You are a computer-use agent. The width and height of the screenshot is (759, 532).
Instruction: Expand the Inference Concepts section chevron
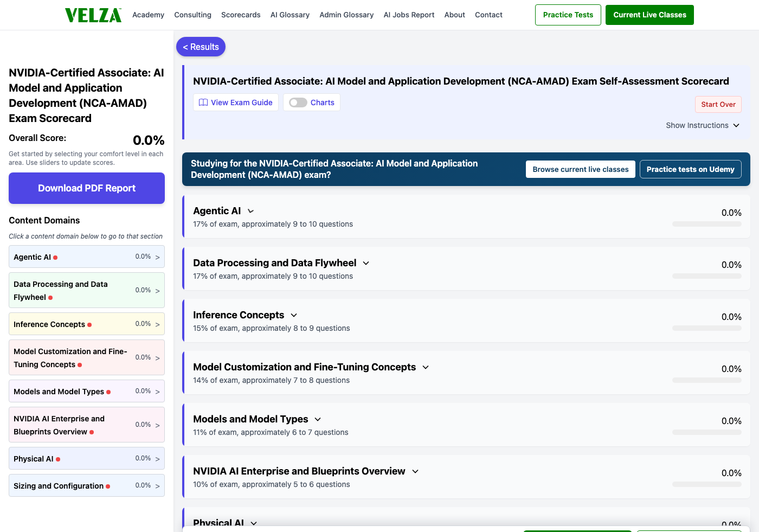point(294,315)
